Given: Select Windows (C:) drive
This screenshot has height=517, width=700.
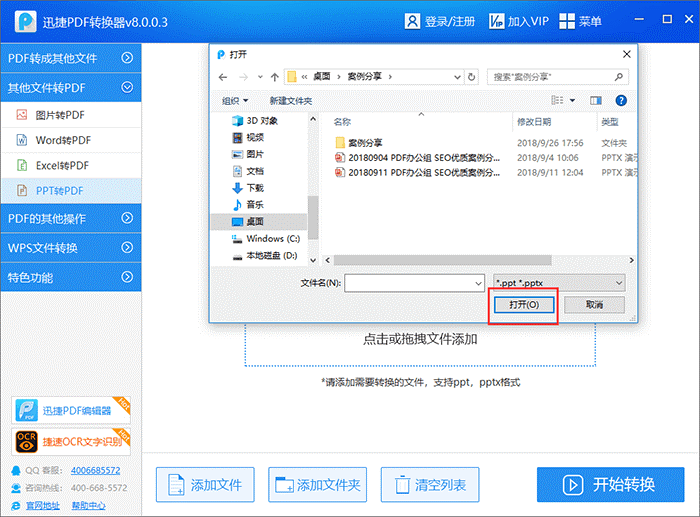Looking at the screenshot, I should click(266, 239).
